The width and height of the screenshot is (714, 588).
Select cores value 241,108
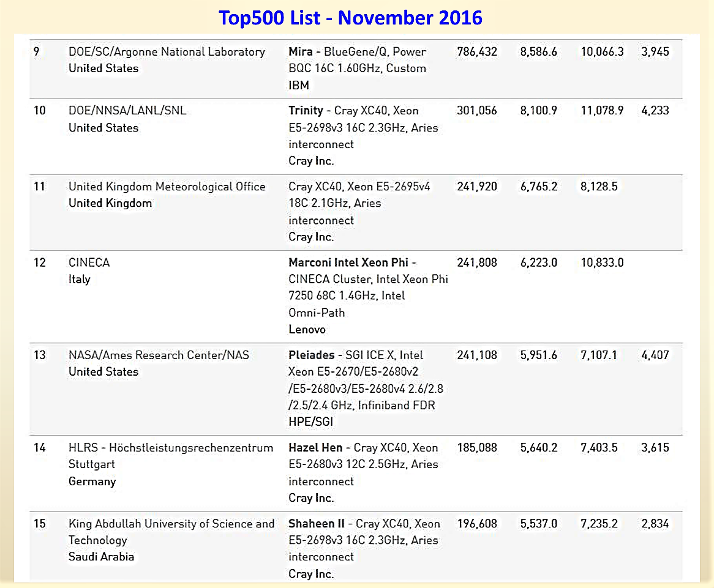tap(477, 354)
